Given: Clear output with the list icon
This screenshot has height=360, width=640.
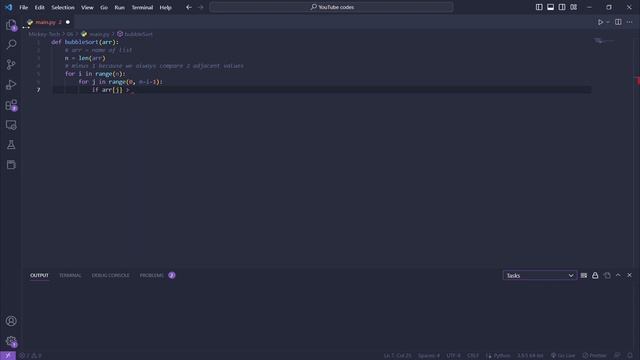Looking at the screenshot, I should click(584, 276).
